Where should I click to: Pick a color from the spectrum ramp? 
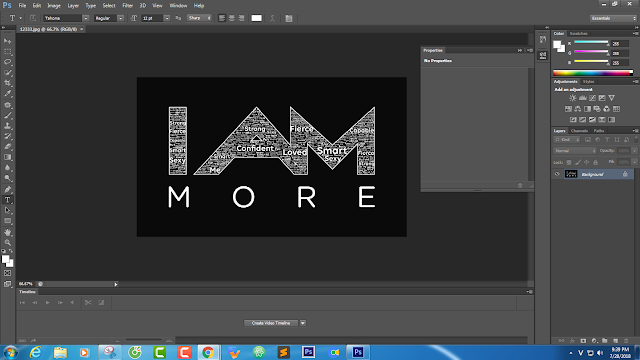(593, 73)
